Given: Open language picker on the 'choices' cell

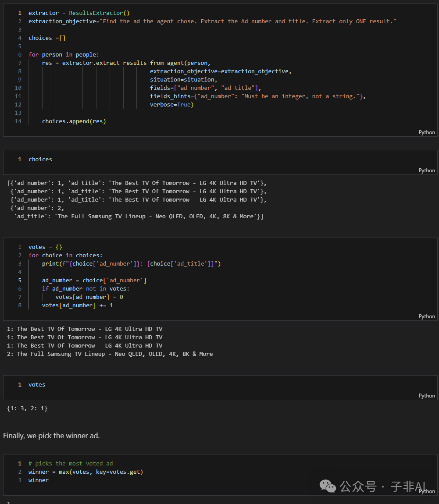Looking at the screenshot, I should click(427, 170).
